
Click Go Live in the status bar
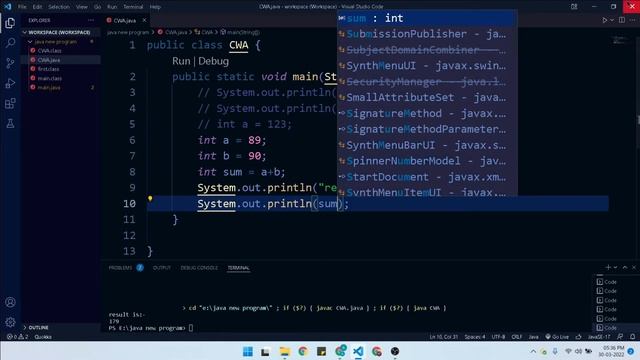pos(557,337)
